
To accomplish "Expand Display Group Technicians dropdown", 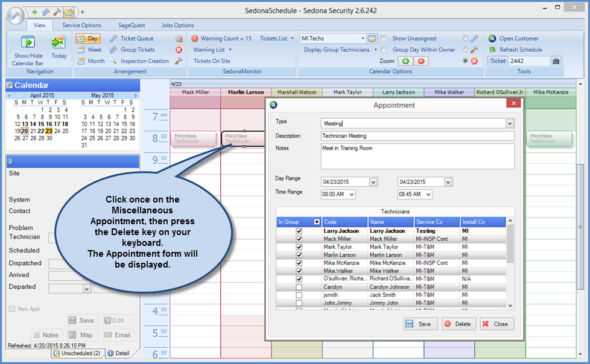I will click(x=375, y=49).
